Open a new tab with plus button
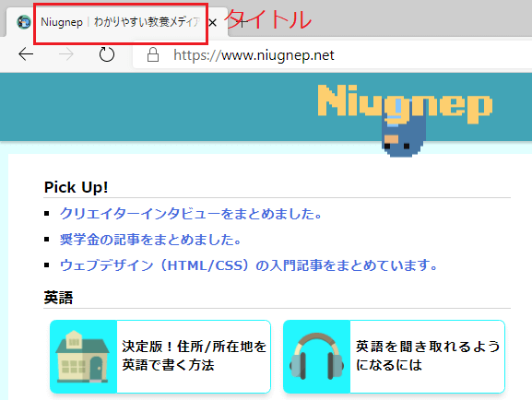 [242, 22]
